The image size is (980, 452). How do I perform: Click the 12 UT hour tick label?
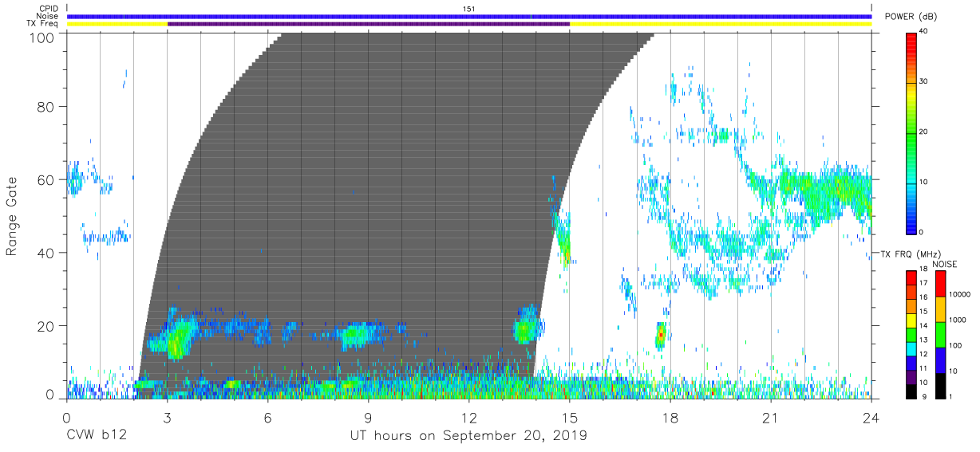(x=468, y=417)
